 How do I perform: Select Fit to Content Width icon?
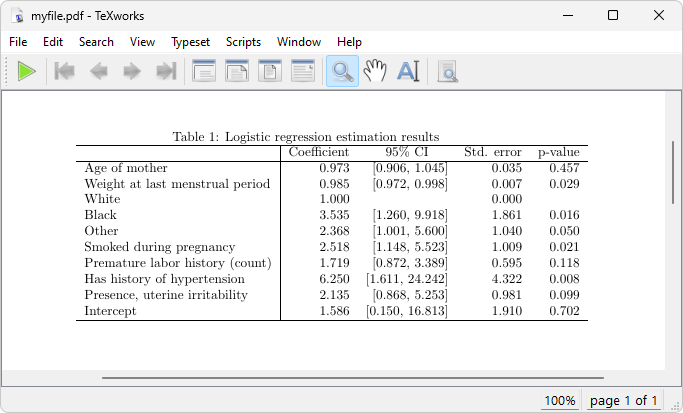pos(303,71)
